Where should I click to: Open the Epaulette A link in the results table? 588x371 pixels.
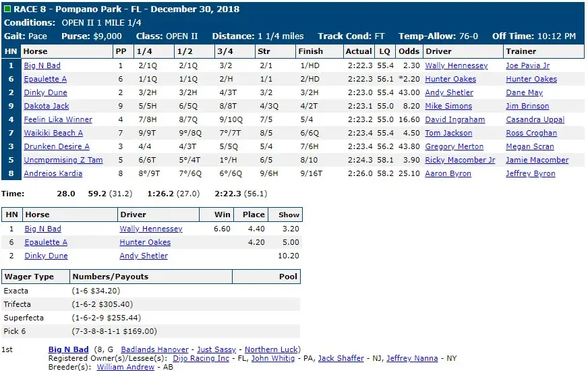[45, 79]
